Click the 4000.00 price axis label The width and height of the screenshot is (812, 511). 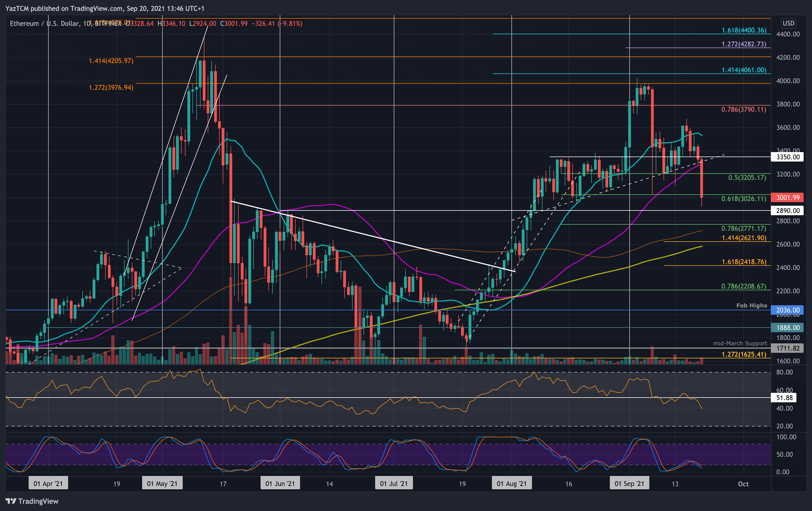pyautogui.click(x=788, y=81)
